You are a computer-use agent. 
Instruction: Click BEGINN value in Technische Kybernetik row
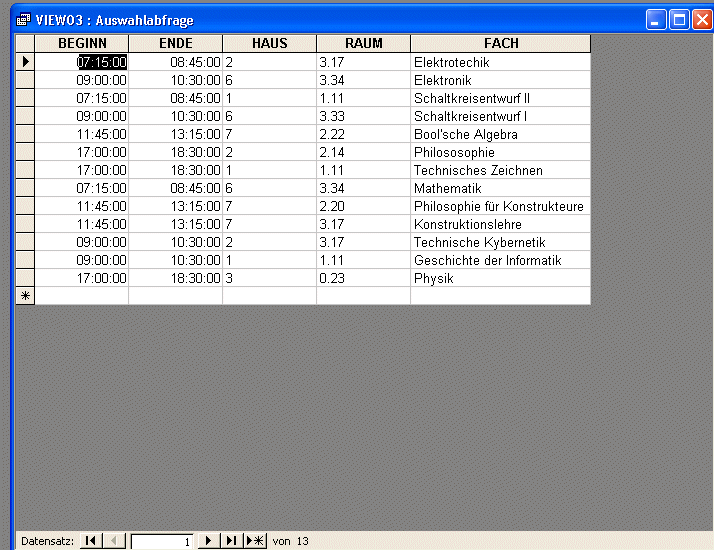point(82,242)
